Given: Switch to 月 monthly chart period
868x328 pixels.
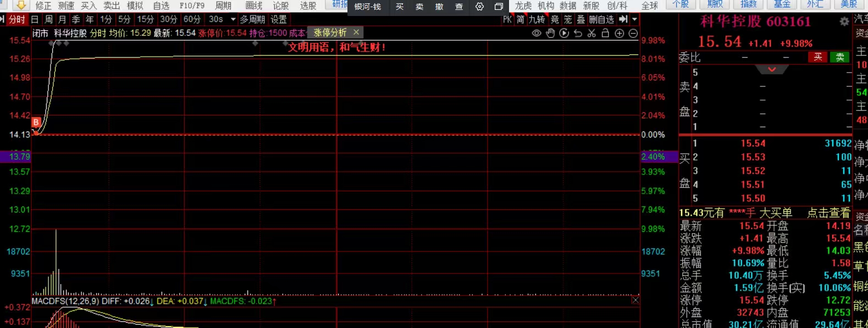Looking at the screenshot, I should tap(63, 19).
